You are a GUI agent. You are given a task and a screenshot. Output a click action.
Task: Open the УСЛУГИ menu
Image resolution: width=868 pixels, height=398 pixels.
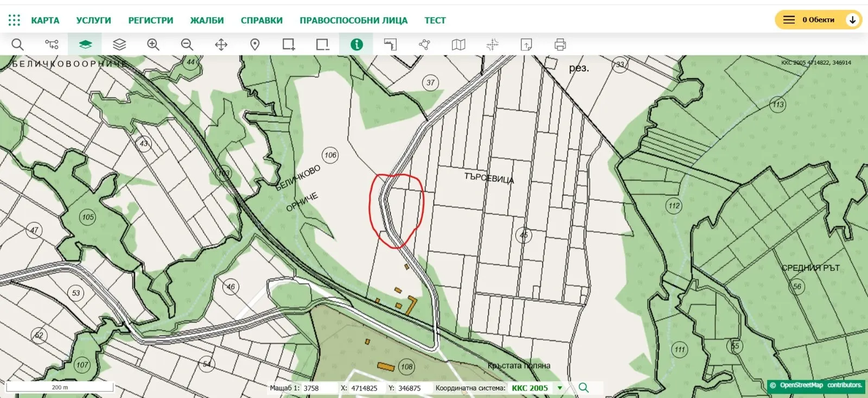pos(93,20)
